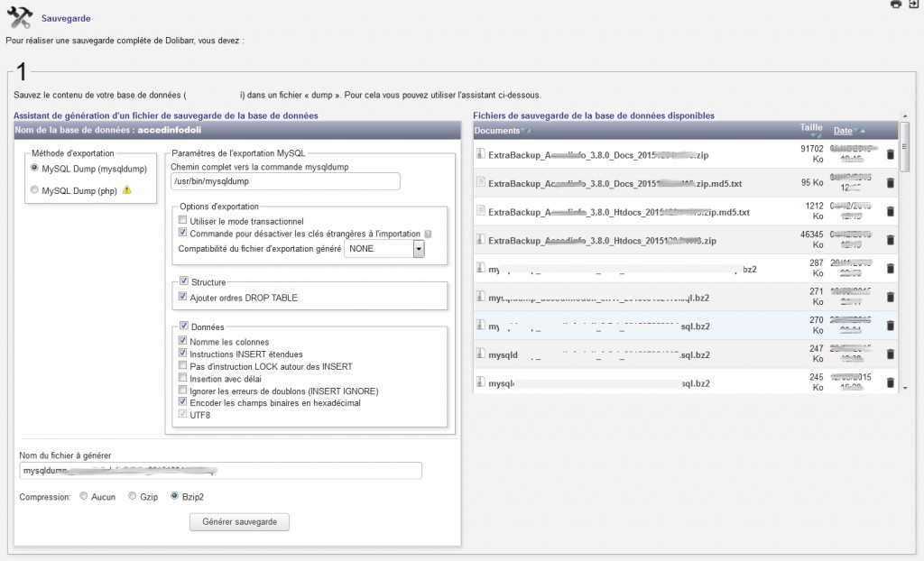Choose Bzip2 compression
Image resolution: width=924 pixels, height=561 pixels.
(x=174, y=496)
